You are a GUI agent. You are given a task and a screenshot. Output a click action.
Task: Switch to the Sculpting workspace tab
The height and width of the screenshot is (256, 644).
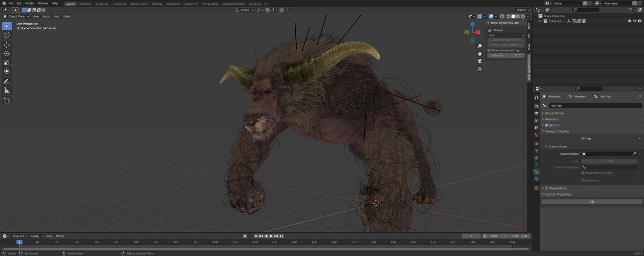click(x=102, y=4)
